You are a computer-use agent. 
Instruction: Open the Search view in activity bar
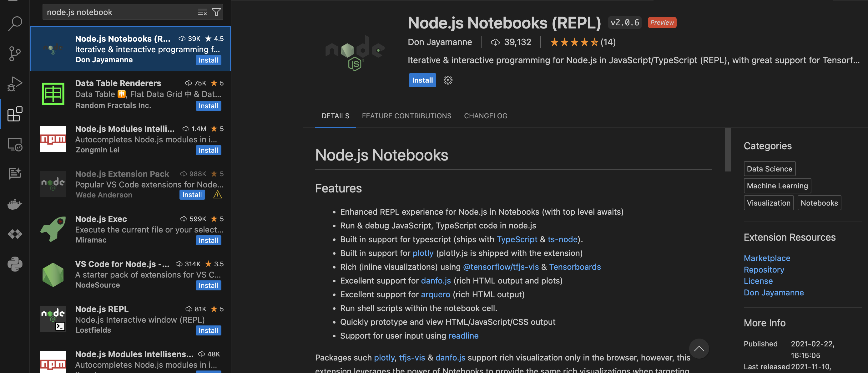click(x=15, y=23)
